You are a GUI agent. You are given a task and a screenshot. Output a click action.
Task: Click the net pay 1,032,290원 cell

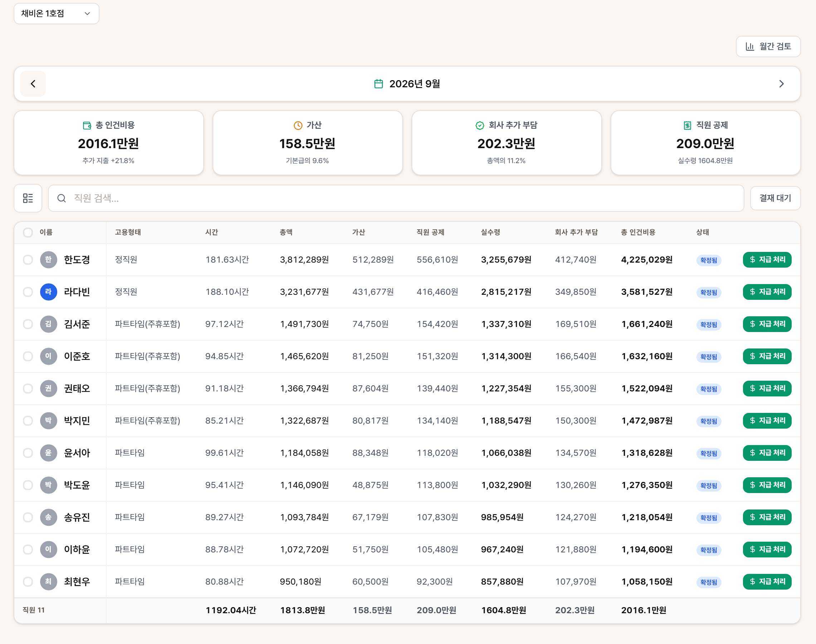click(x=506, y=485)
